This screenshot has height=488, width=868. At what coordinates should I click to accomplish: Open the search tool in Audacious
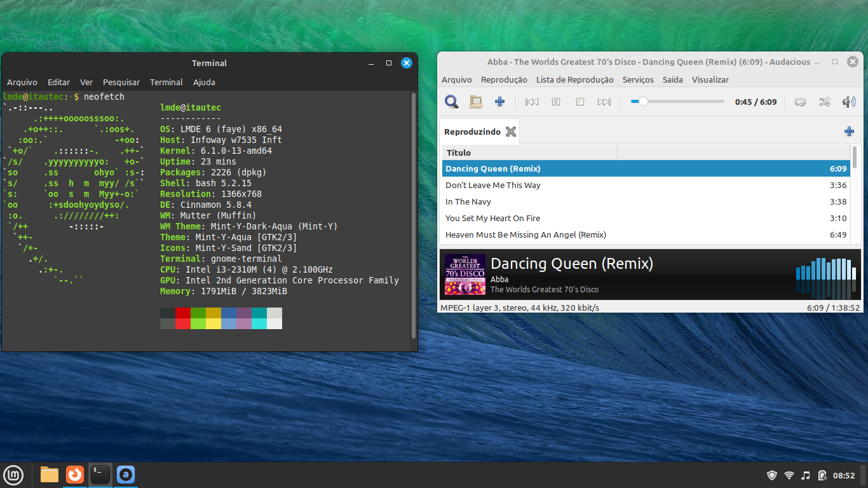pos(452,102)
